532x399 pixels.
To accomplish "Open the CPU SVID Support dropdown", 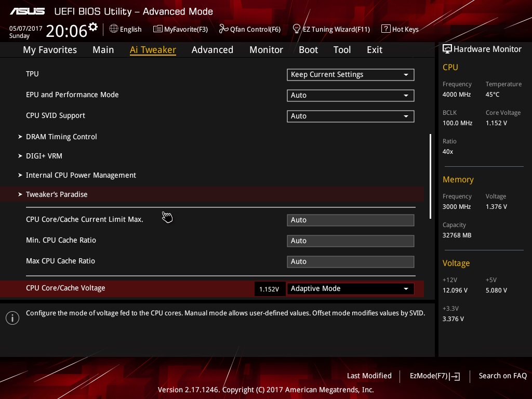I will point(351,116).
